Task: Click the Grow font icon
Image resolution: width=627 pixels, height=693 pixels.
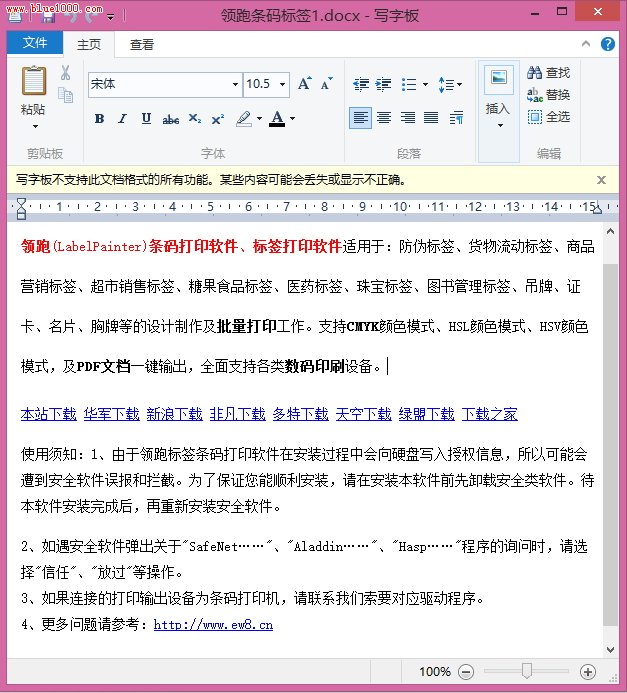Action: click(304, 83)
